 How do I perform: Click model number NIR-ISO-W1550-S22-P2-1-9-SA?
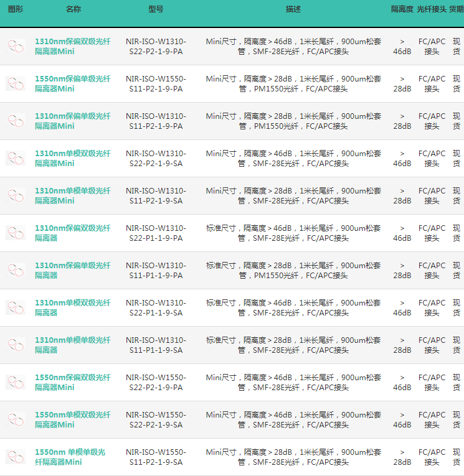pyautogui.click(x=156, y=420)
